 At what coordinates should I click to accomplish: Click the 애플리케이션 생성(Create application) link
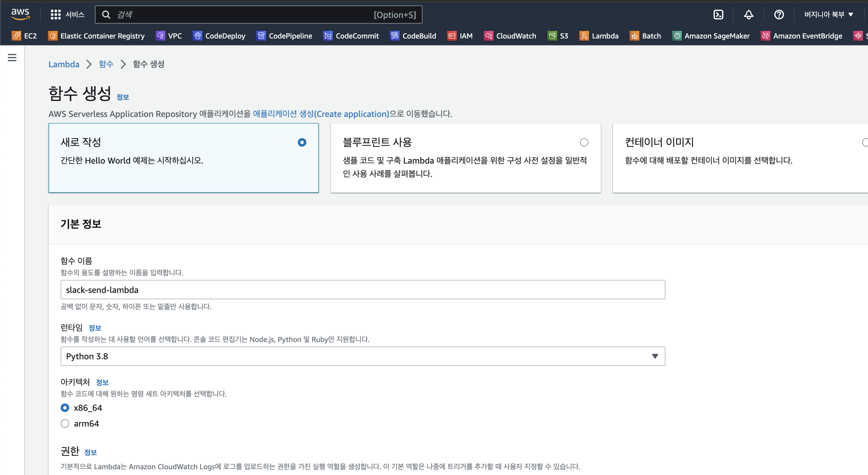click(321, 114)
